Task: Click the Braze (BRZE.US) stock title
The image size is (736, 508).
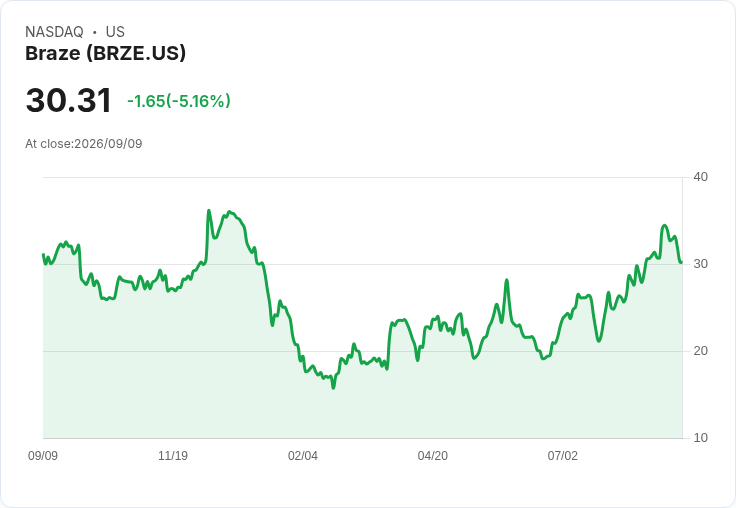Action: (106, 53)
